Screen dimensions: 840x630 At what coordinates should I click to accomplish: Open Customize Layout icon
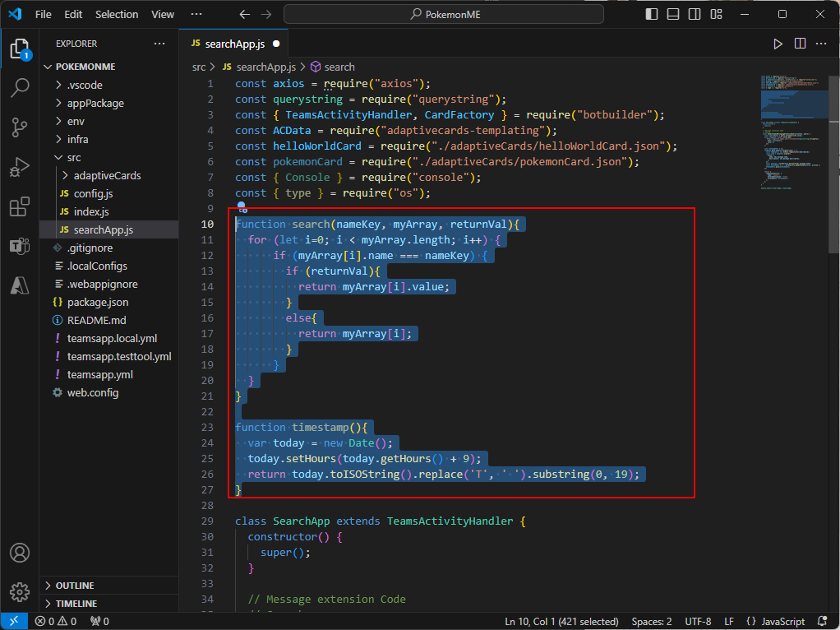tap(716, 14)
